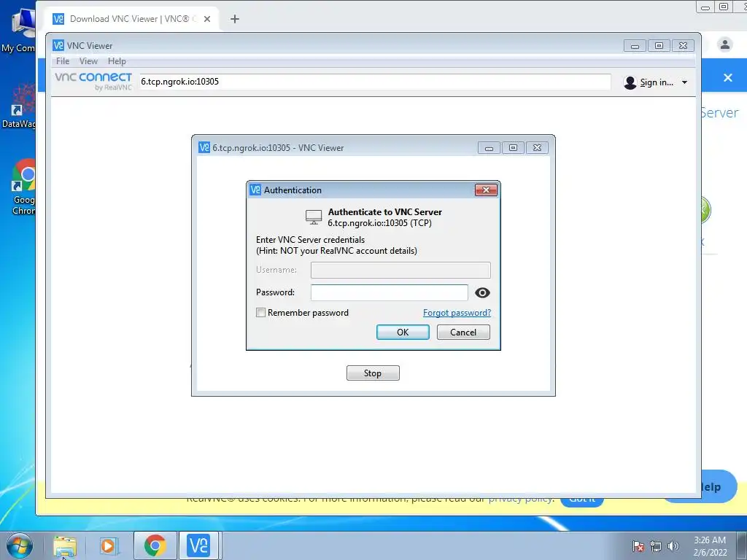Open the network tray icon

point(656,547)
